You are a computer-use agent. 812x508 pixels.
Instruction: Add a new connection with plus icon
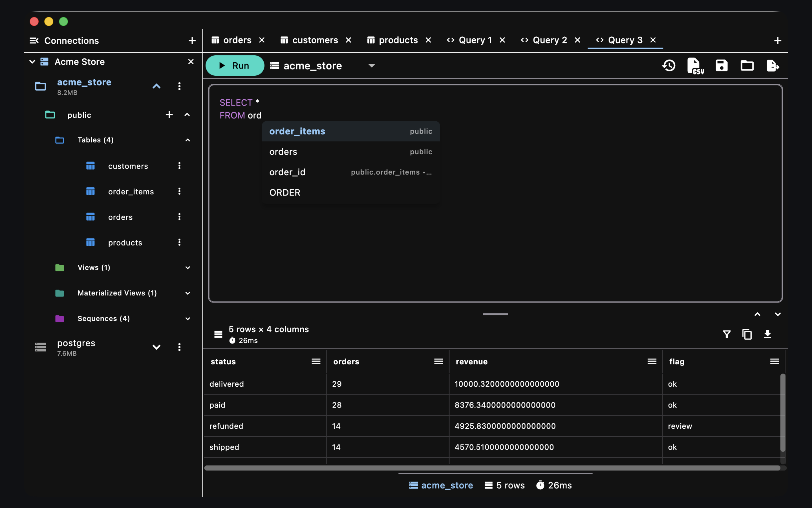pyautogui.click(x=192, y=41)
